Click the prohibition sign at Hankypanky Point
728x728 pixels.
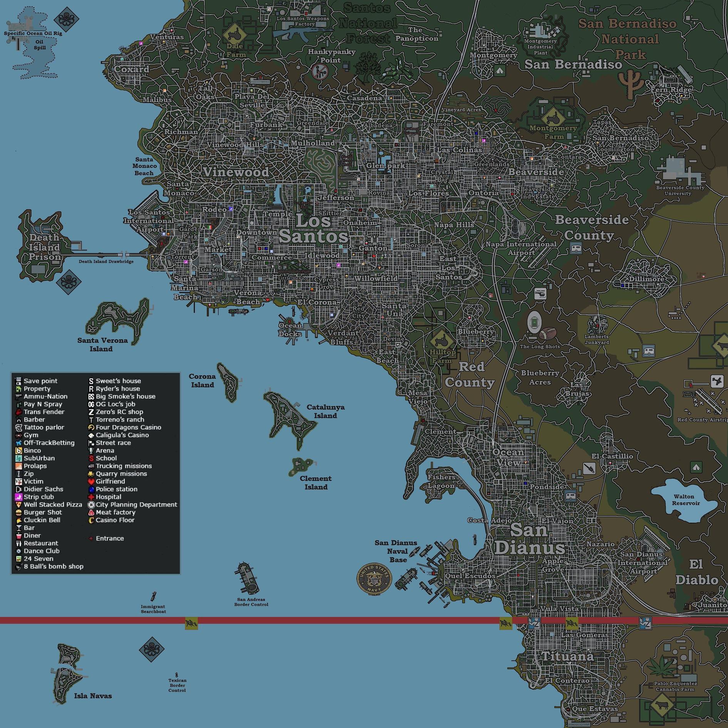(x=320, y=72)
